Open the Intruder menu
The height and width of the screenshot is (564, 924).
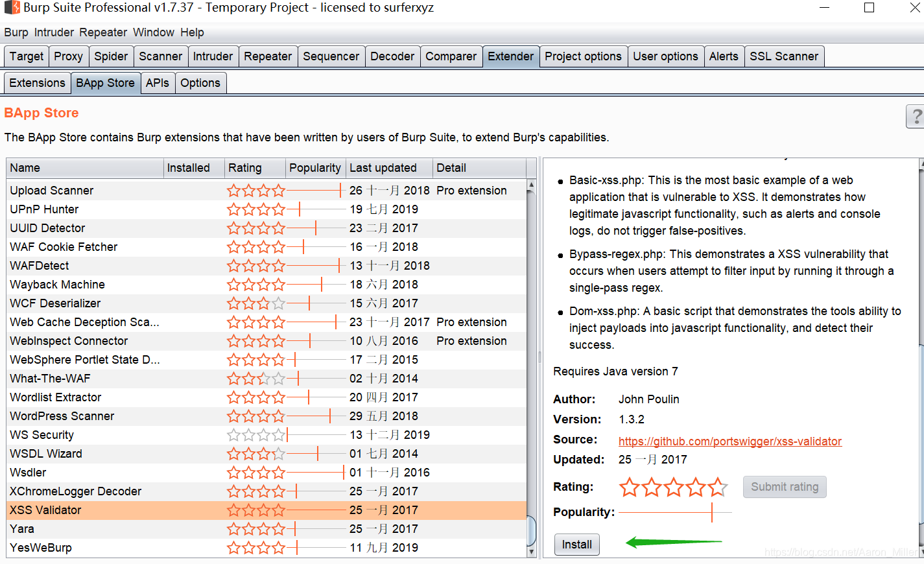click(54, 32)
